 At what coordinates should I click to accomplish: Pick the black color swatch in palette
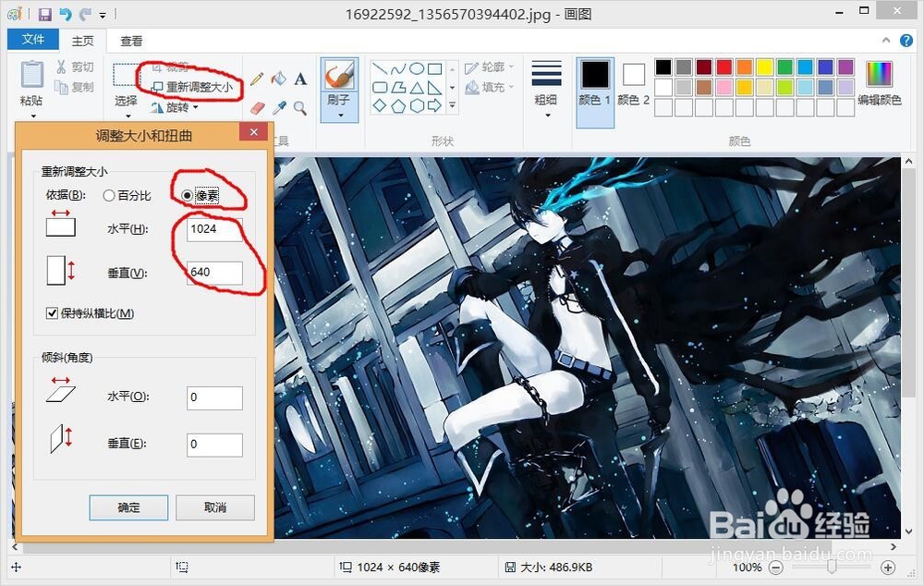coord(663,67)
